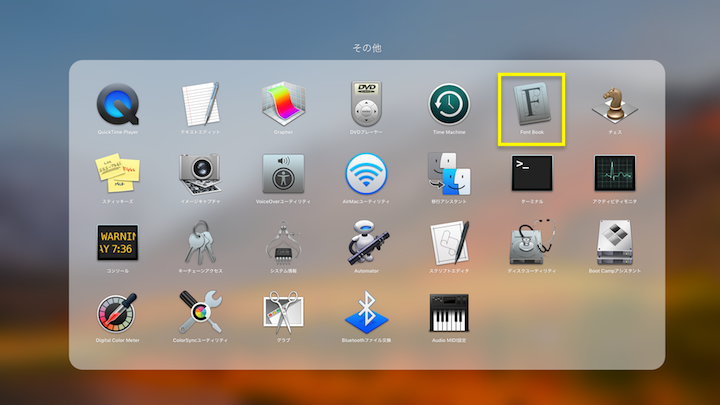Open Script Editor
Viewport: 720px width, 405px height.
coord(449,242)
